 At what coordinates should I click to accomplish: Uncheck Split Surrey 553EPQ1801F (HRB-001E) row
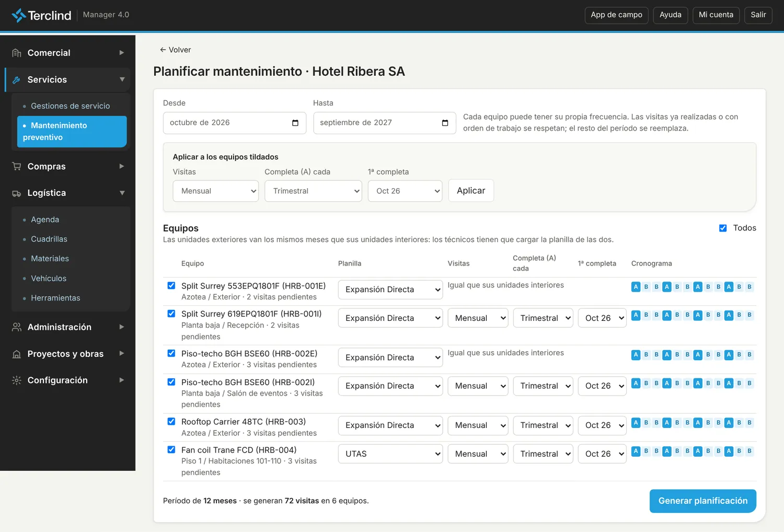tap(171, 285)
